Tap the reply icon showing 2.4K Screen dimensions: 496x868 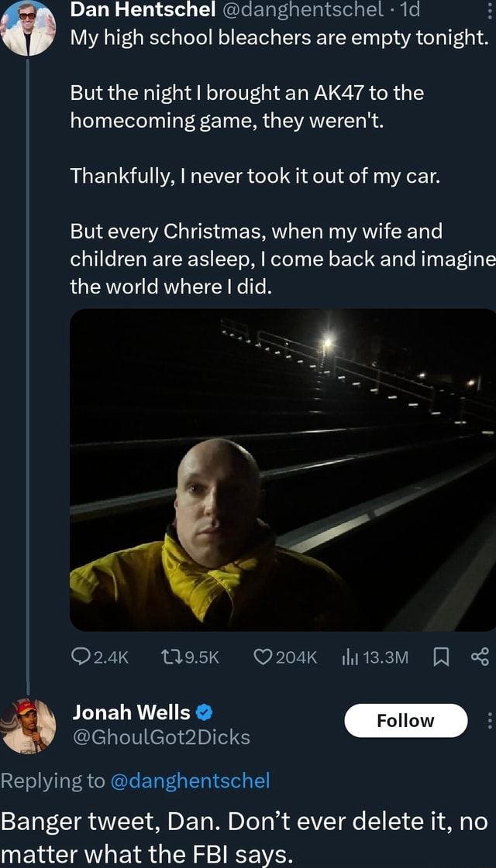click(x=81, y=657)
